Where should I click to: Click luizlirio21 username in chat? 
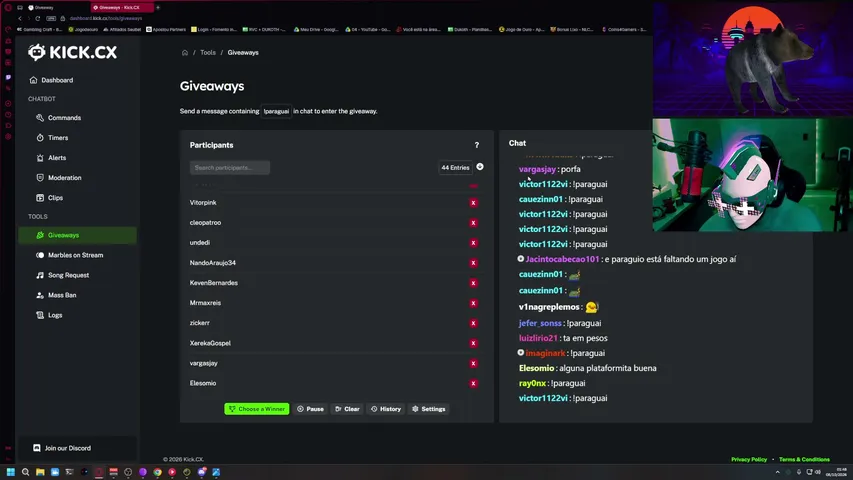(538, 338)
